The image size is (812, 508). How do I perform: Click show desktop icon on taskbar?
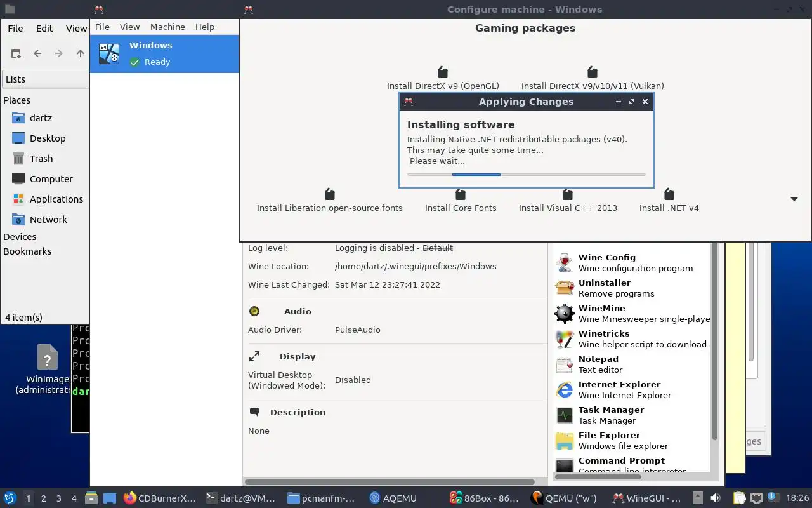[x=110, y=498]
